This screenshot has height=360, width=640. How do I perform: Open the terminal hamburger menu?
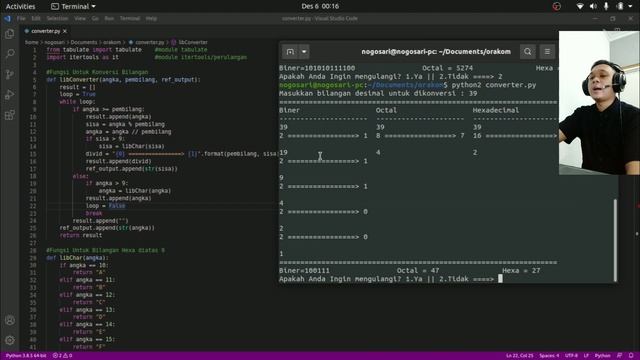(547, 52)
